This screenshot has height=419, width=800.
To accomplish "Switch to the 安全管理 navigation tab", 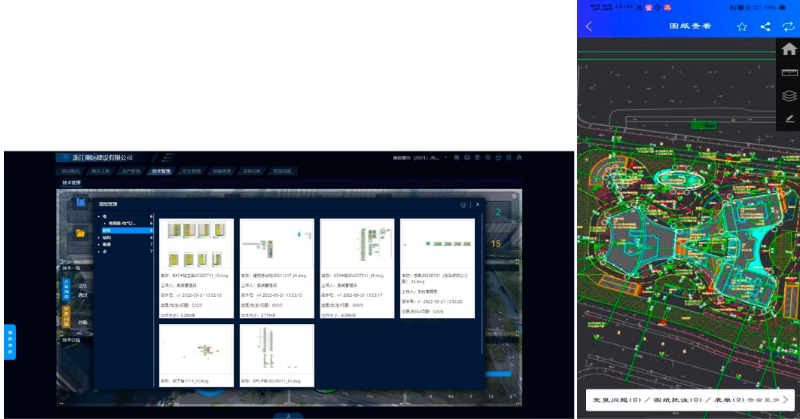I will (x=191, y=171).
